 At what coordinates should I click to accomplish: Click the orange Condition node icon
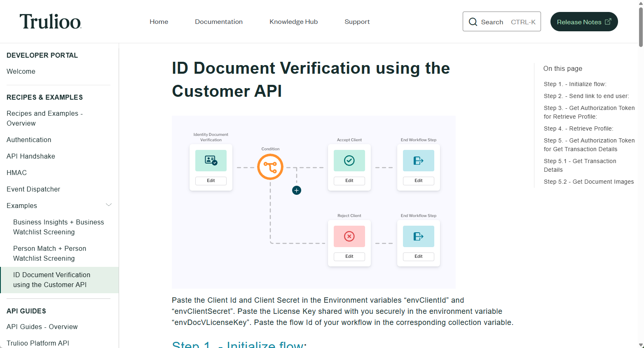point(270,167)
